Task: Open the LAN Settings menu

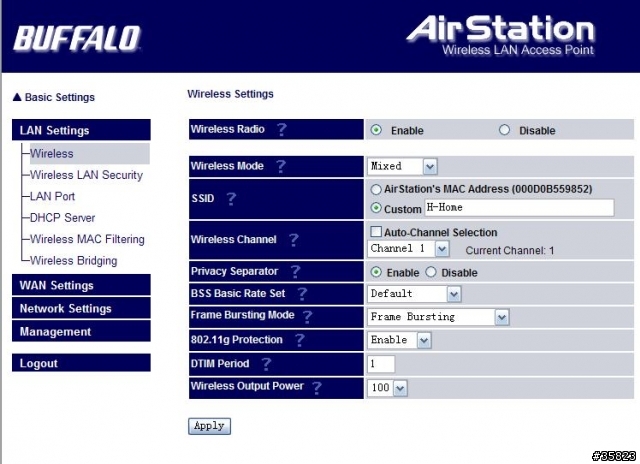Action: click(x=81, y=130)
